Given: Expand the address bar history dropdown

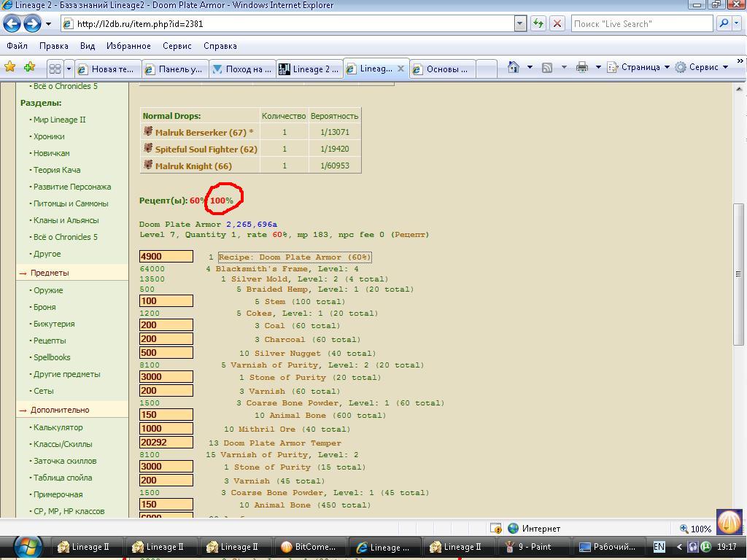Looking at the screenshot, I should tap(520, 24).
